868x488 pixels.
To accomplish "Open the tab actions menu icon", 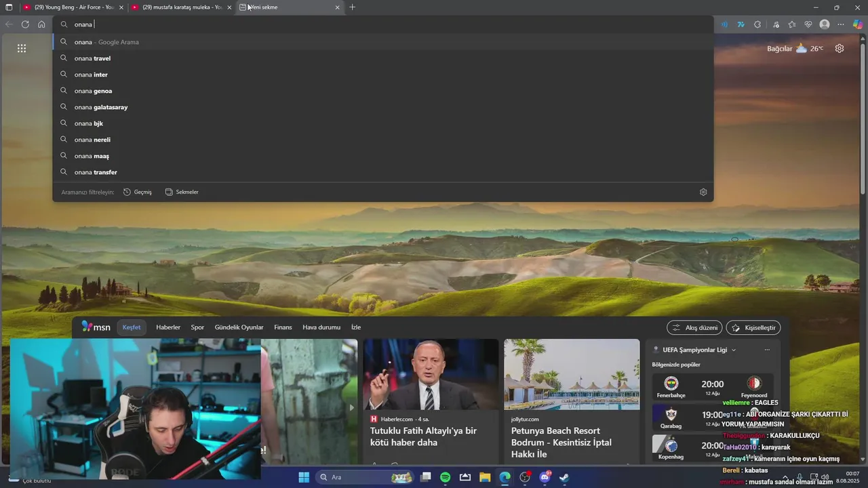I will tap(9, 7).
